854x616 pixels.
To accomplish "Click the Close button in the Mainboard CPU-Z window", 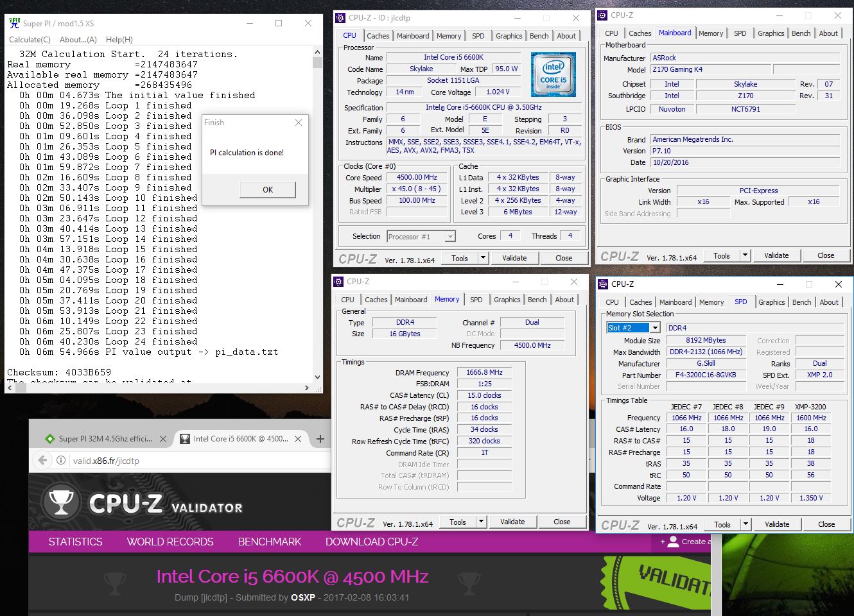I will (826, 255).
